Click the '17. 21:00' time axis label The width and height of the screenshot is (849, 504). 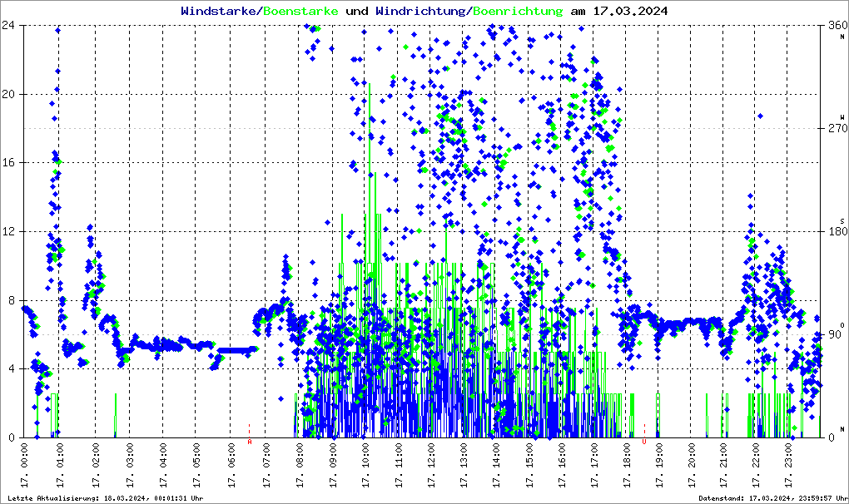pyautogui.click(x=722, y=466)
